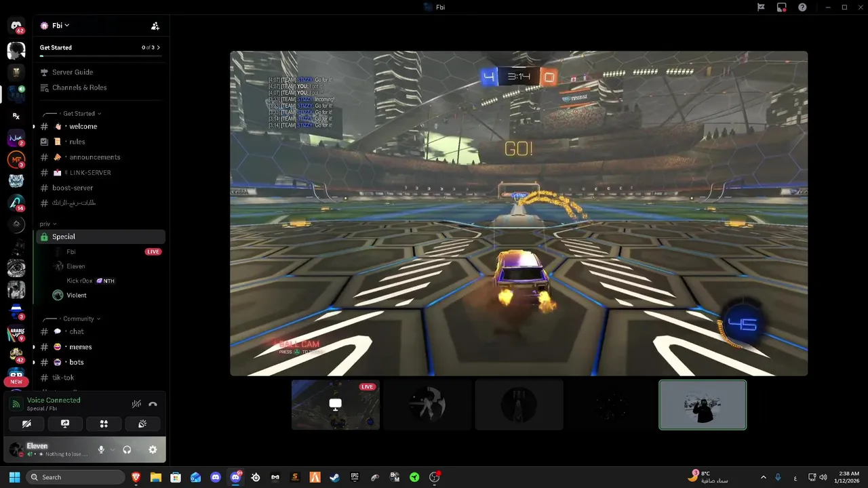Open Eleven's own user profile panel

click(x=47, y=449)
